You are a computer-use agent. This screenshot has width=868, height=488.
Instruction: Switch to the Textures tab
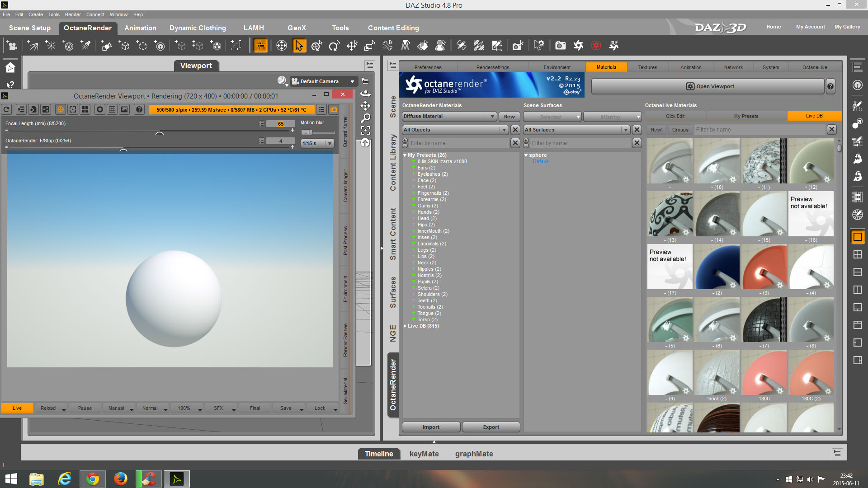647,67
